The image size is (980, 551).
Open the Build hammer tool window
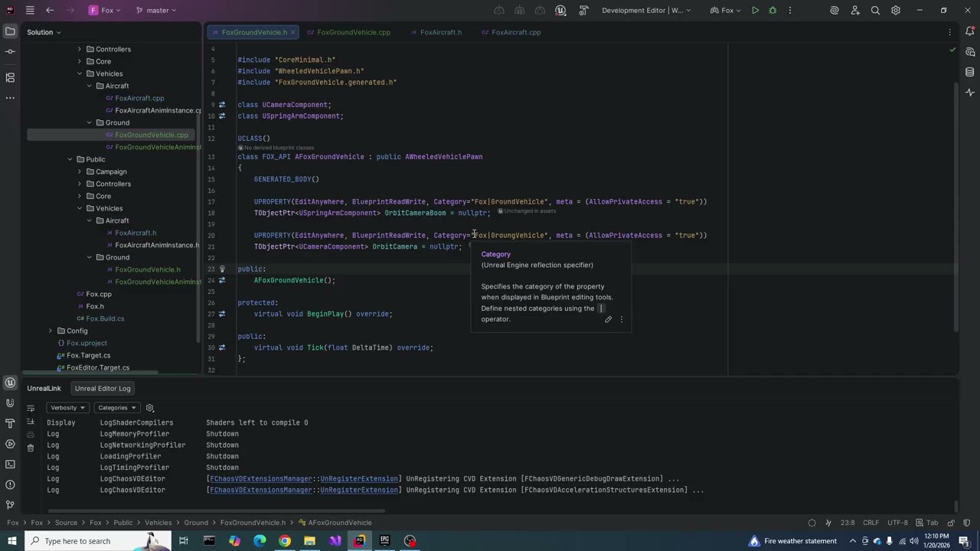10,423
